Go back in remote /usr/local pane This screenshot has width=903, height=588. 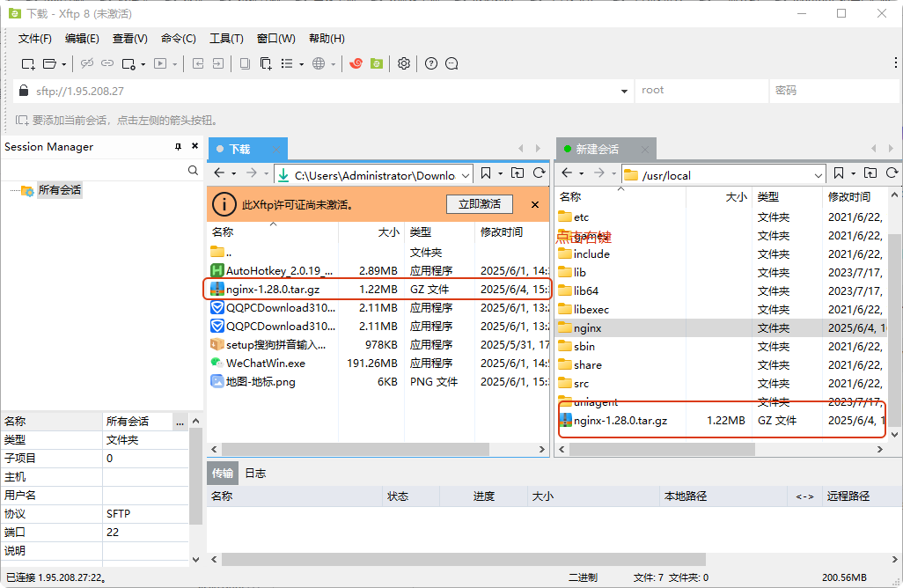[568, 173]
